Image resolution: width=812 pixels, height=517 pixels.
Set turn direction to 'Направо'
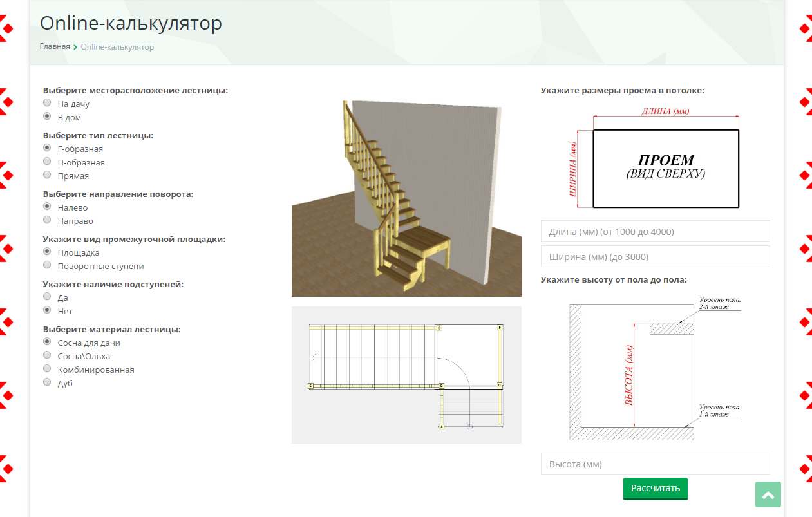pyautogui.click(x=47, y=220)
